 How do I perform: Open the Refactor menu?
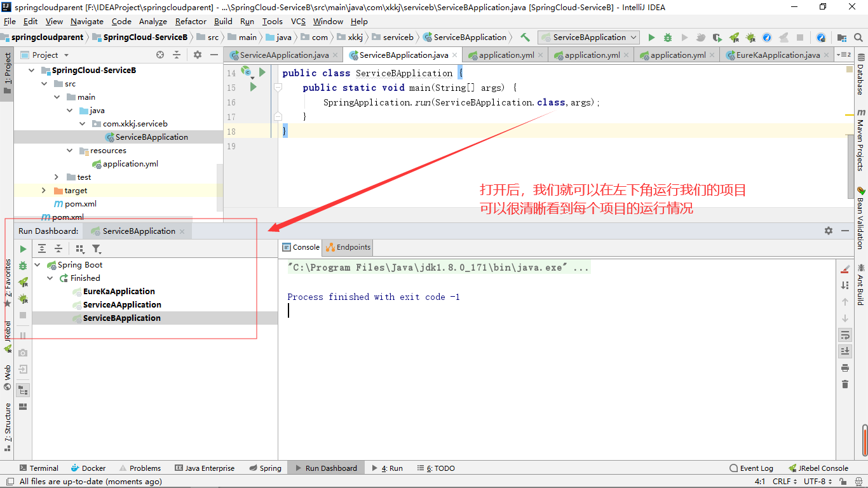[x=191, y=22]
